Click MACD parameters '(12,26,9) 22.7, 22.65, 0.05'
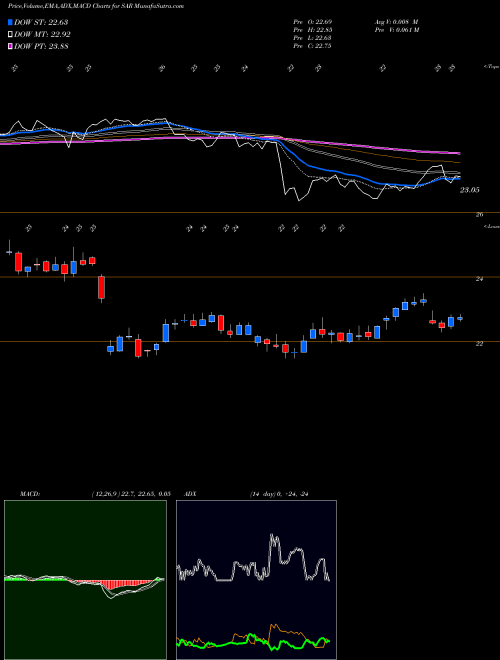Viewport: 500px width, 660px height. coord(131,494)
